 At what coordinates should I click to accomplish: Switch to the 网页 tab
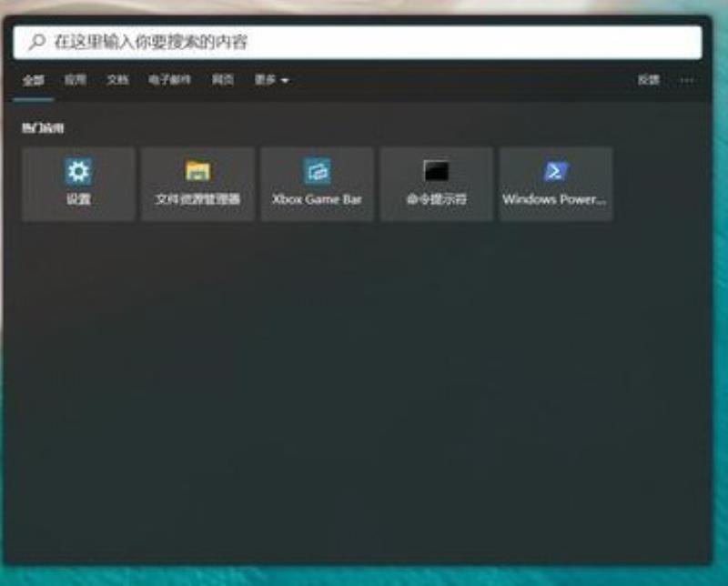pos(223,80)
